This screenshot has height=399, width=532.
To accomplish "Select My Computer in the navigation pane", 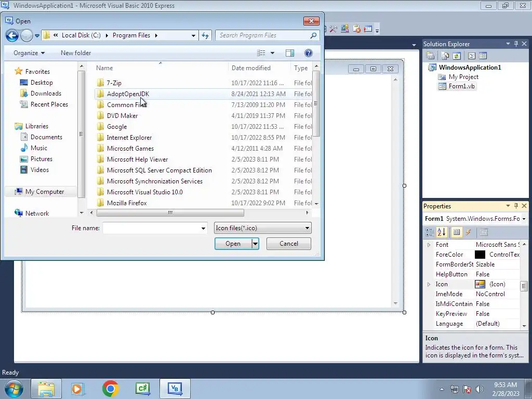I will 41,192.
